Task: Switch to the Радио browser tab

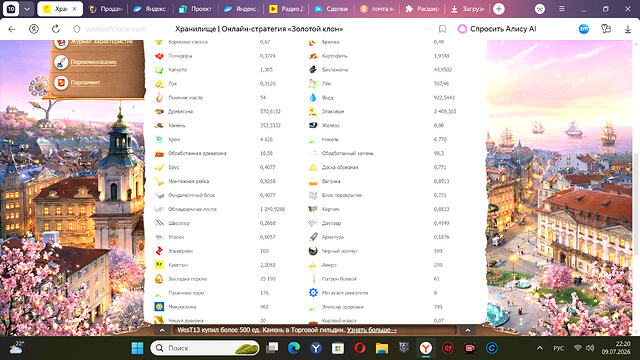Action: [x=286, y=9]
